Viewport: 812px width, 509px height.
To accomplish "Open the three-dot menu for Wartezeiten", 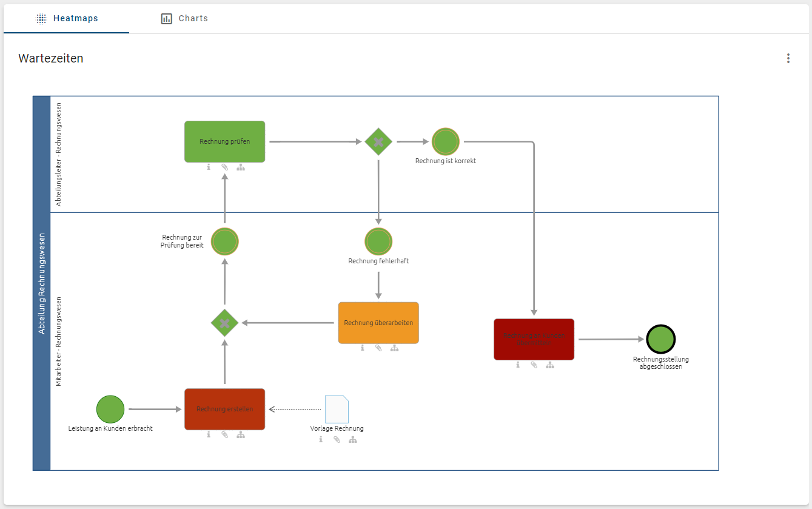I will tap(788, 58).
